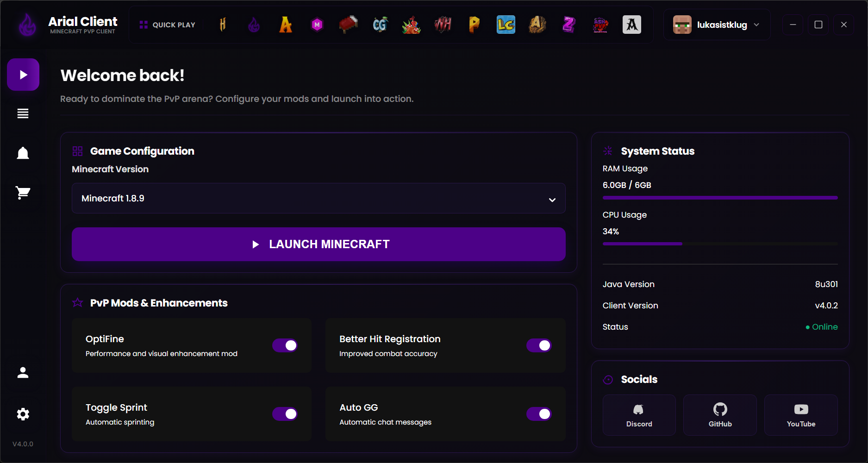Click the 6.0GB / 6GB RAM value
The width and height of the screenshot is (868, 463).
[x=627, y=185]
